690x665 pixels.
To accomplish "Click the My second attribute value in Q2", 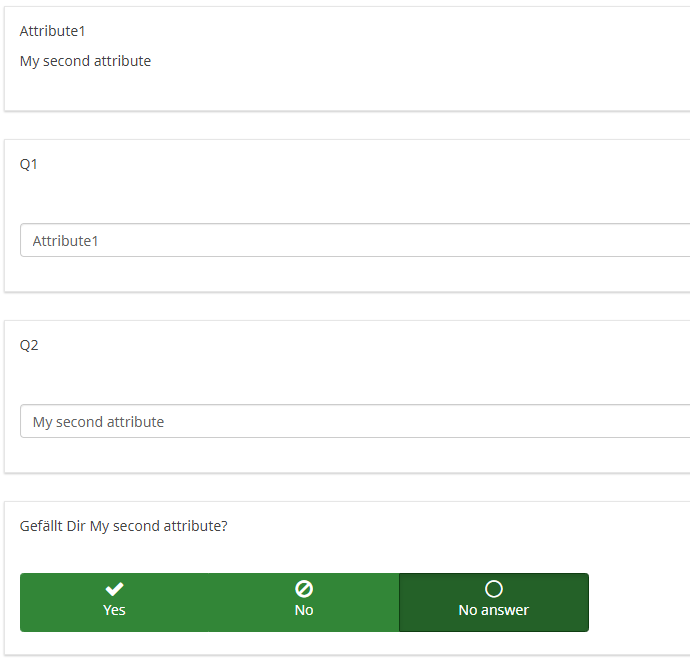I will [x=98, y=422].
